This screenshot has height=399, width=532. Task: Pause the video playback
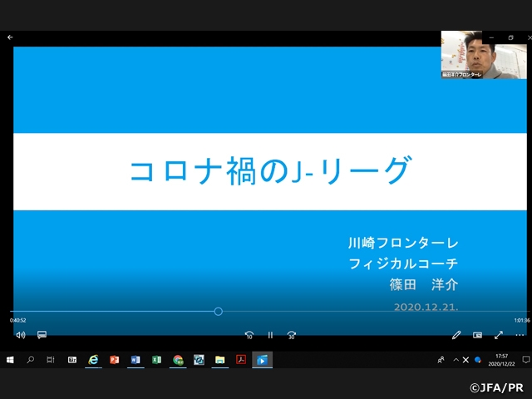tap(270, 335)
